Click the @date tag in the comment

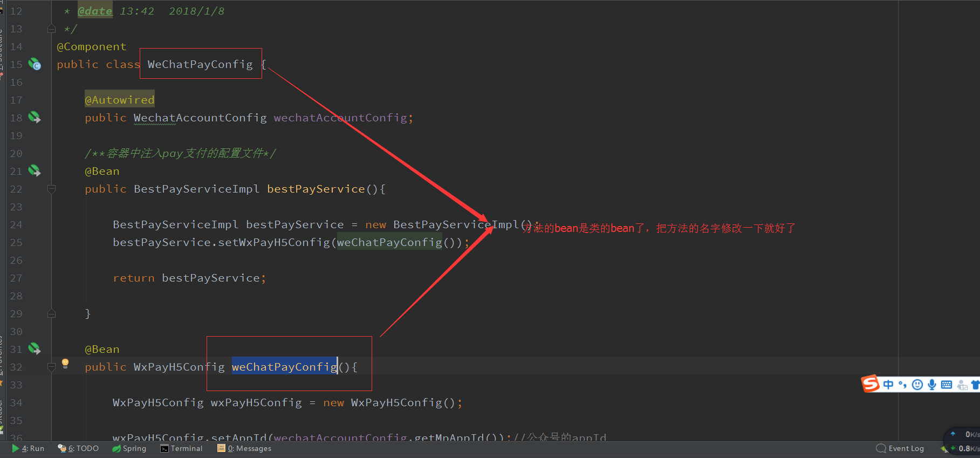[95, 11]
